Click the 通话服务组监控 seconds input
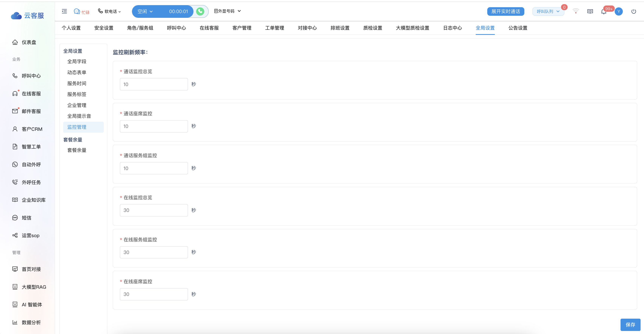Viewport: 644px width, 334px height. coord(154,168)
